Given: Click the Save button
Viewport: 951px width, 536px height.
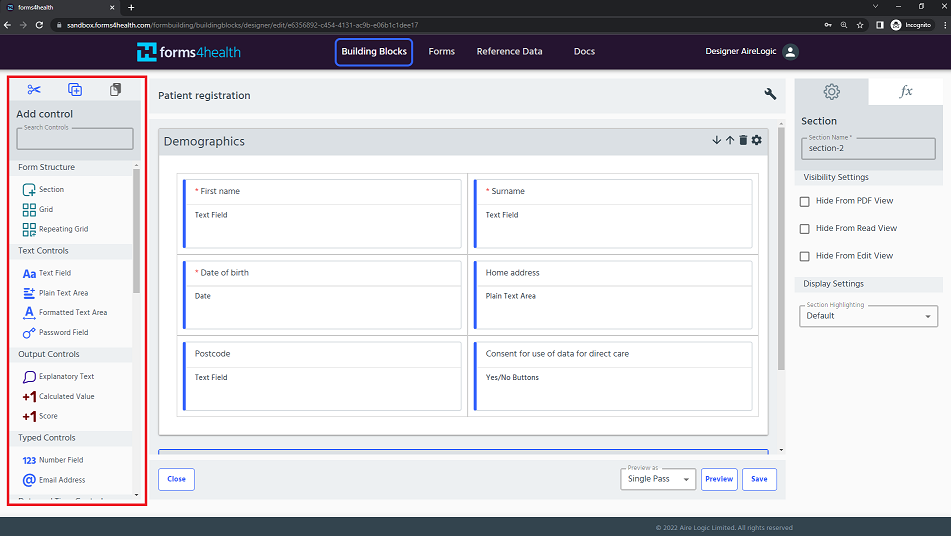Looking at the screenshot, I should click(759, 479).
